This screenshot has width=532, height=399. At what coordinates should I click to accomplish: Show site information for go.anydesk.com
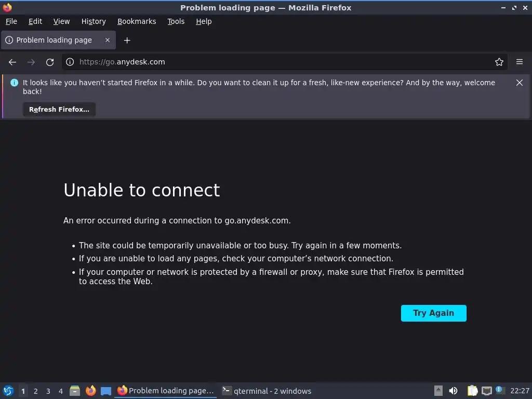70,62
